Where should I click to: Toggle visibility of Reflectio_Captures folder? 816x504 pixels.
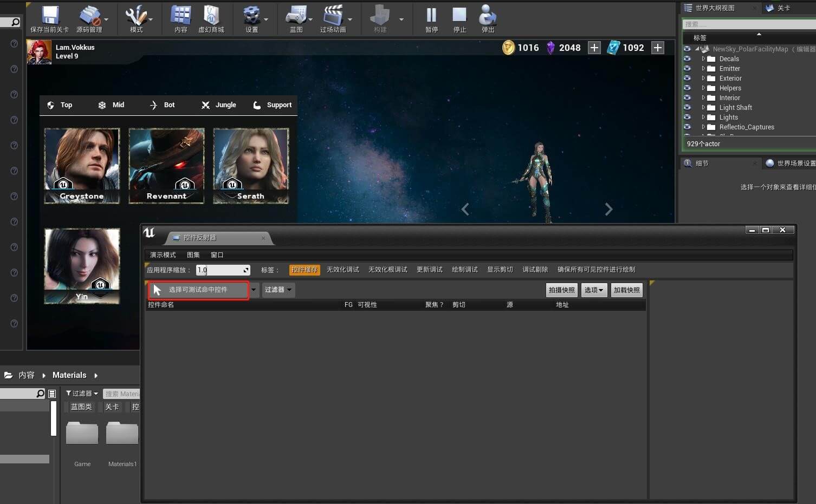(687, 127)
